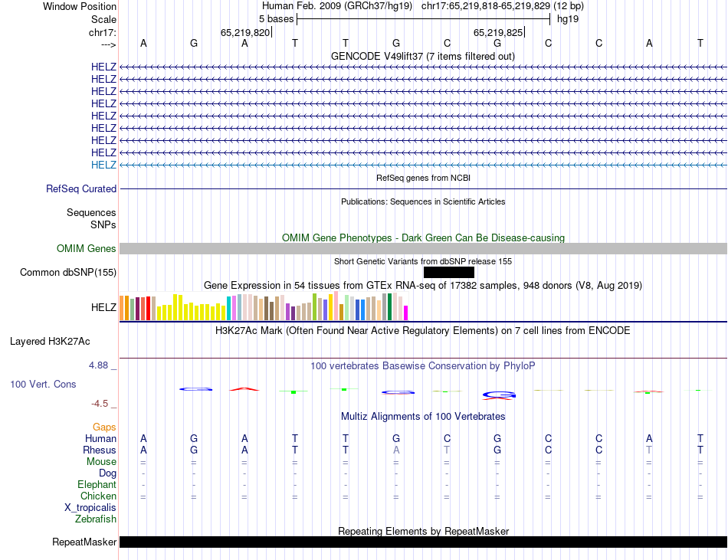Click the gray OMIM Genes bar
Screen dimensions: 728x560
(x=423, y=249)
